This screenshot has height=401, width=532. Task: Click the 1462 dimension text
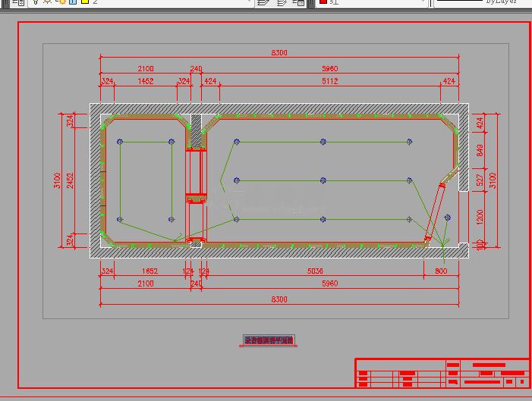pyautogui.click(x=145, y=81)
